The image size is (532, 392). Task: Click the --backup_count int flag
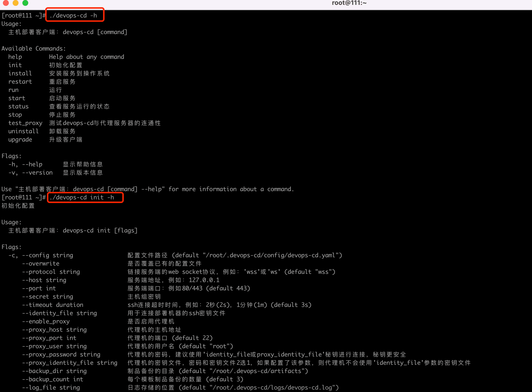coord(53,379)
